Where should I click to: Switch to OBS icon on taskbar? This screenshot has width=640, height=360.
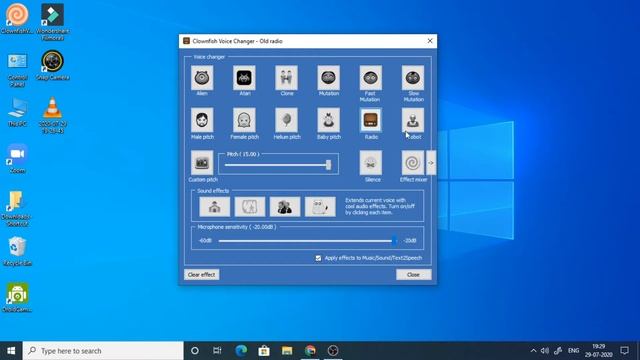pyautogui.click(x=333, y=351)
